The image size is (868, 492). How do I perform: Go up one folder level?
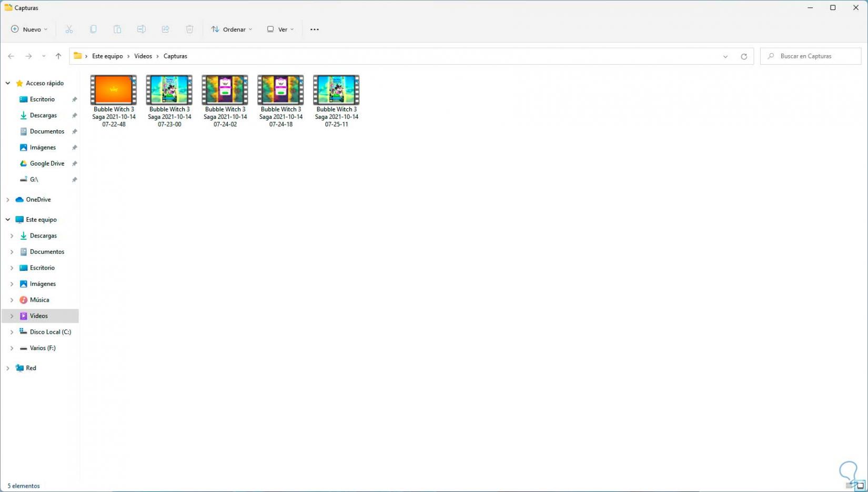click(x=58, y=56)
